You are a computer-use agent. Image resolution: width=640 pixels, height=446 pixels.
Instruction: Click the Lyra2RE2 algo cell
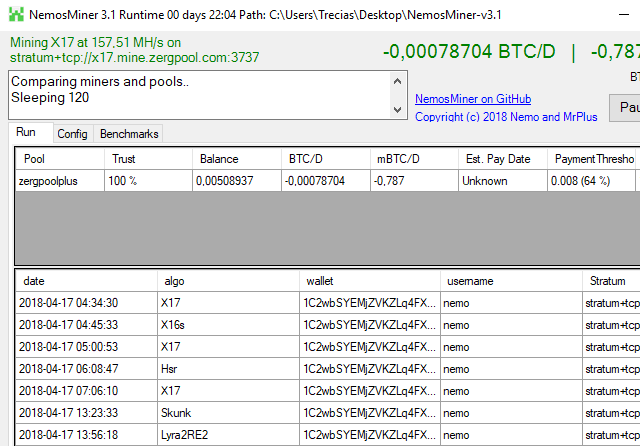coord(228,435)
